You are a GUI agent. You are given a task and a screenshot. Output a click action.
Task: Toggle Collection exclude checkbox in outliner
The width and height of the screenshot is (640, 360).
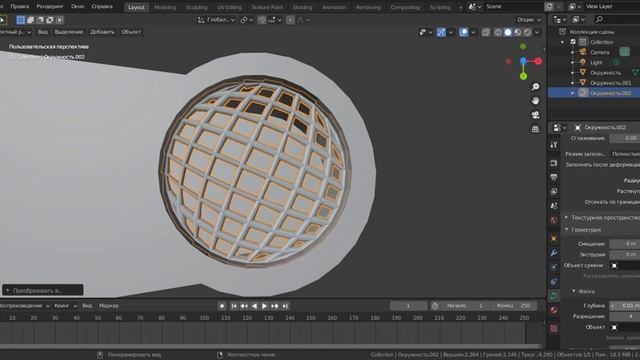pyautogui.click(x=573, y=42)
